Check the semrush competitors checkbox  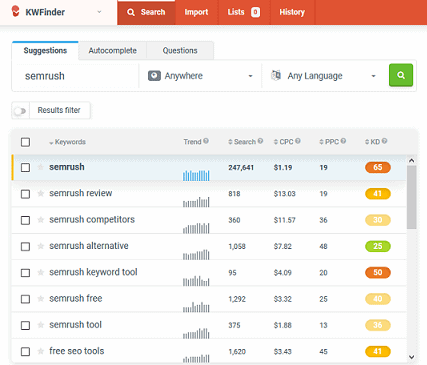coord(25,220)
